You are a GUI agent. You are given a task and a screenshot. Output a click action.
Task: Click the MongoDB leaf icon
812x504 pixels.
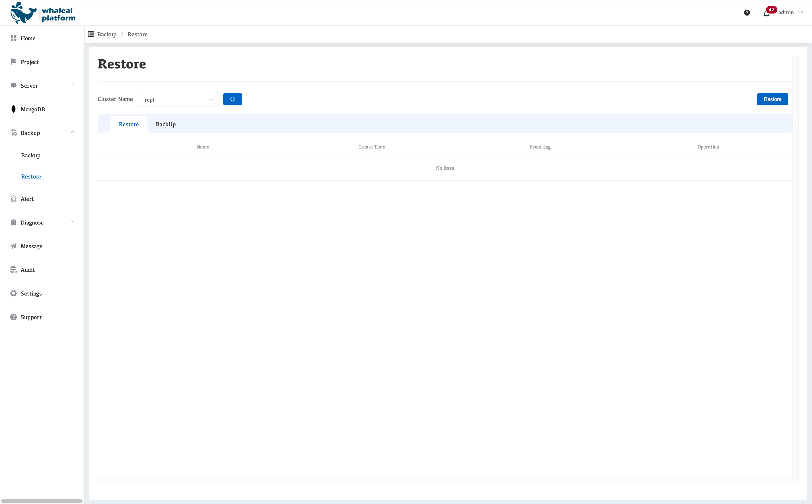[13, 109]
